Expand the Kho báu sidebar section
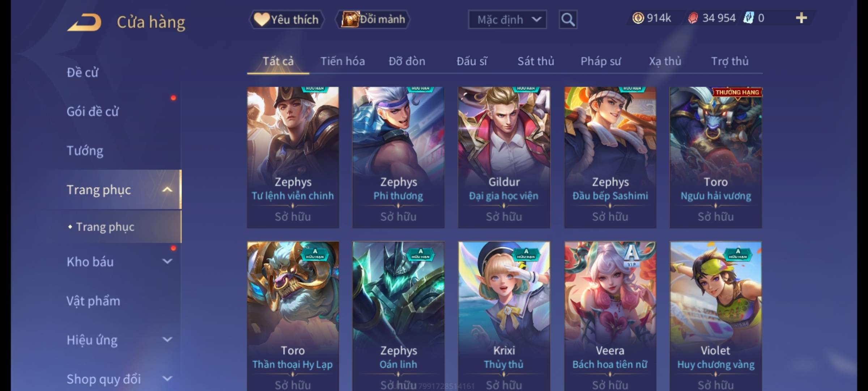 (167, 261)
